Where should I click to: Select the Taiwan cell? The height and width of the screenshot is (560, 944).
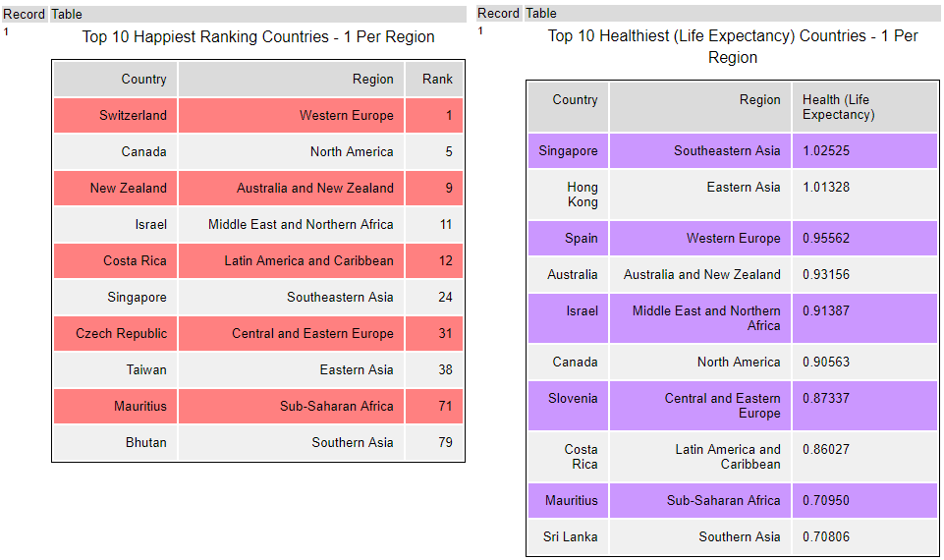146,369
